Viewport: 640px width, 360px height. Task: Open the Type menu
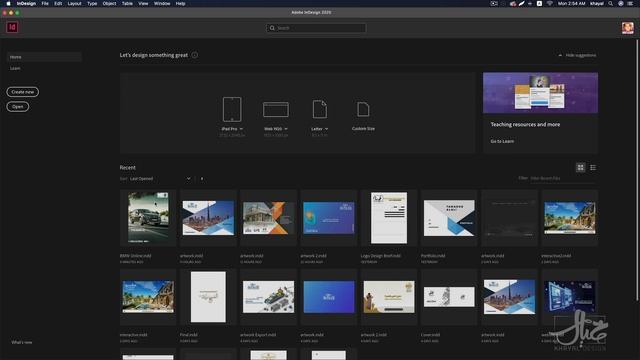tap(92, 3)
